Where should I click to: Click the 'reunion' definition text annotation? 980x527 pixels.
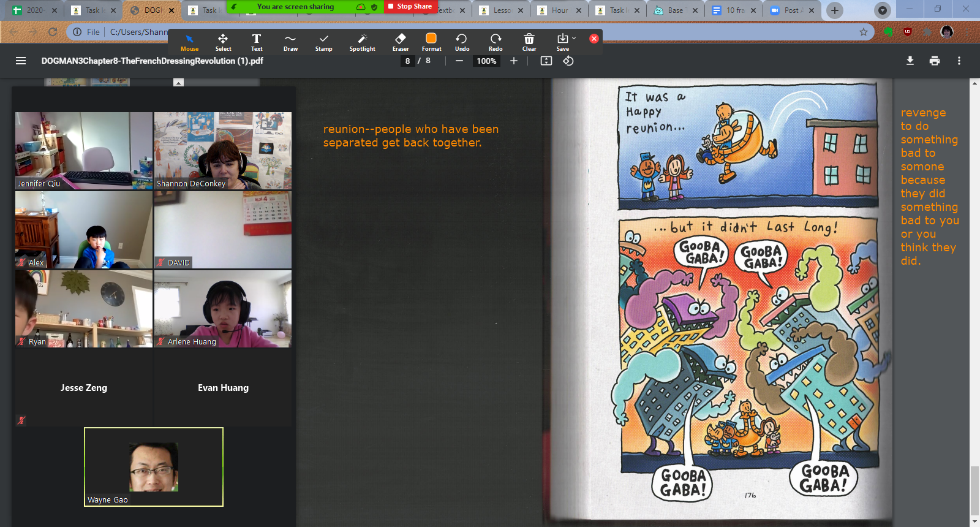(411, 136)
